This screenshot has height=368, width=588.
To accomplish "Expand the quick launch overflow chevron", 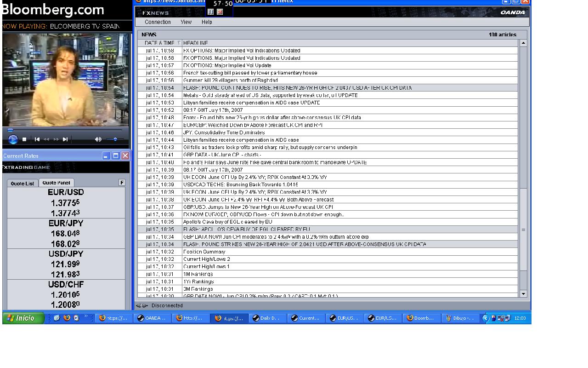I will click(86, 316).
